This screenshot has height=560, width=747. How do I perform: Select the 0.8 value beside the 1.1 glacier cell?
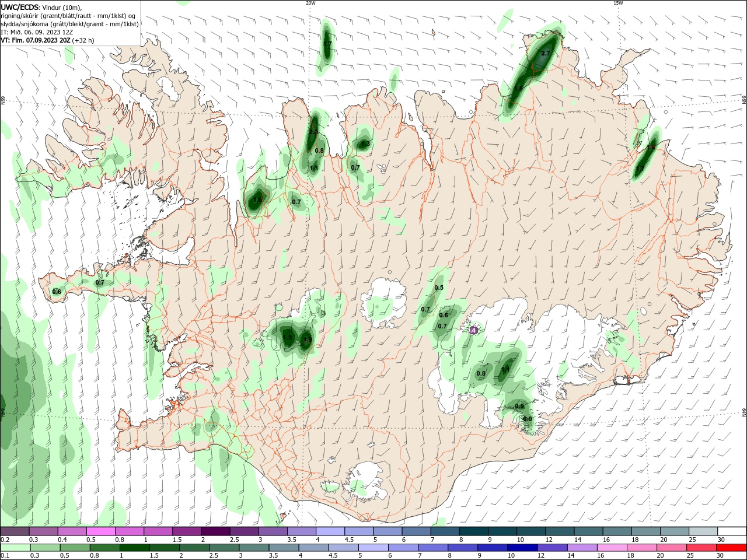[x=481, y=373]
